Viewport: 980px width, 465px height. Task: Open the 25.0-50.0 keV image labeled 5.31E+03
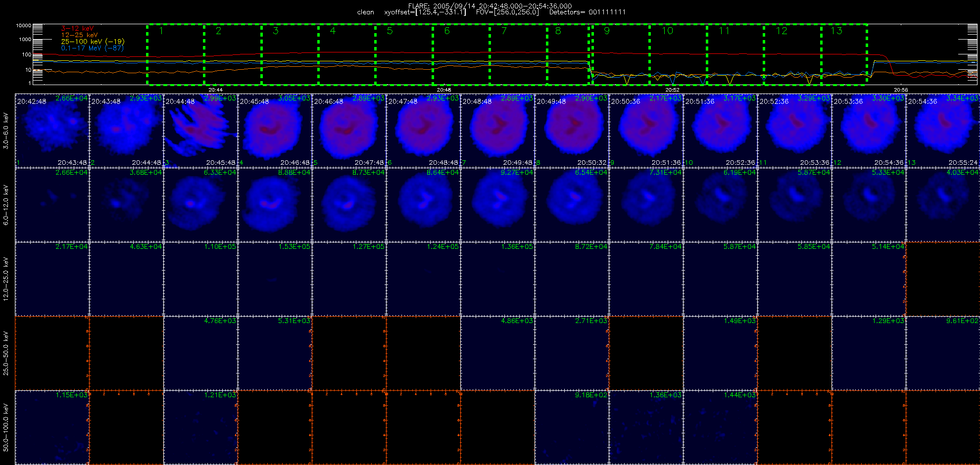click(275, 353)
